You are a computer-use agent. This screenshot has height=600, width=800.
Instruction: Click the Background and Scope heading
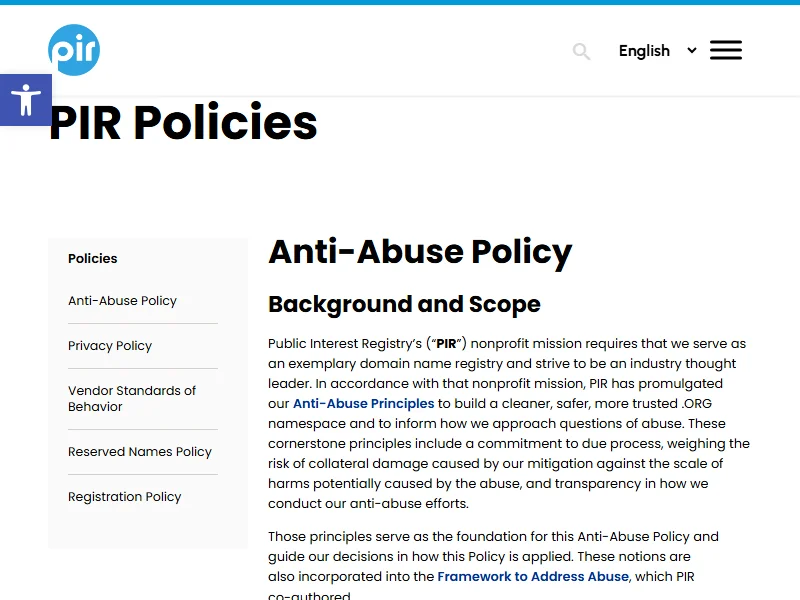click(404, 304)
